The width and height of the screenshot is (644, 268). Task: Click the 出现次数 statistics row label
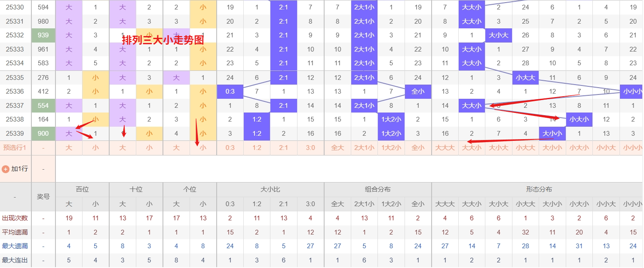click(15, 218)
